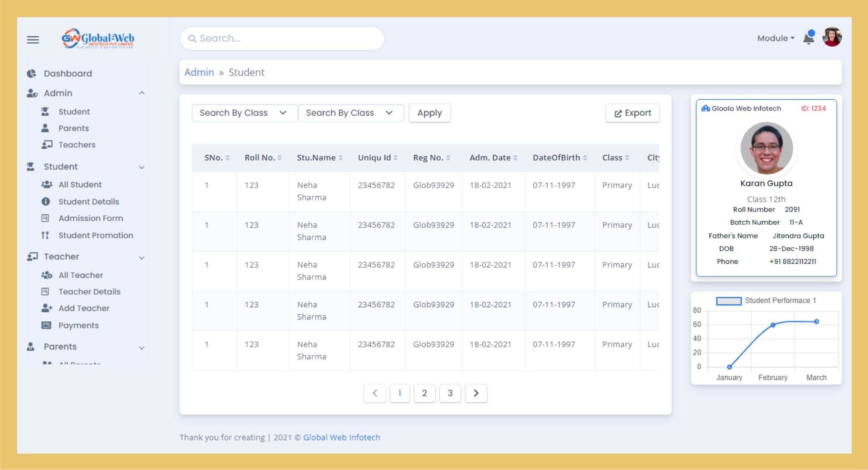Image resolution: width=868 pixels, height=470 pixels.
Task: Click the Export button
Action: pos(633,113)
